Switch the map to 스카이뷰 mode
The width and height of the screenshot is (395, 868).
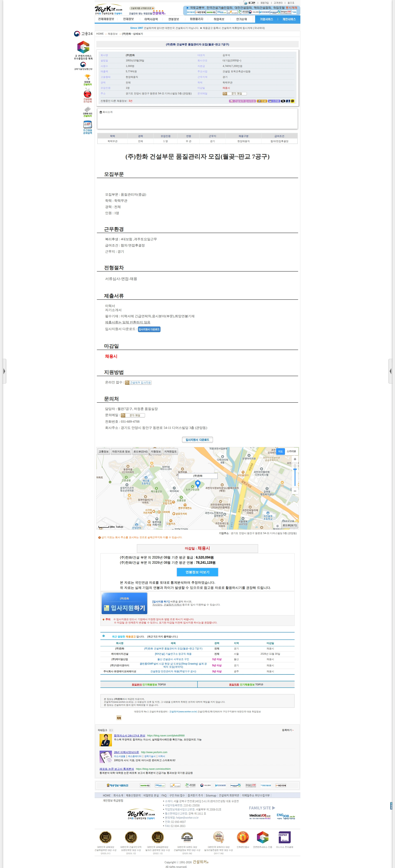click(x=291, y=451)
